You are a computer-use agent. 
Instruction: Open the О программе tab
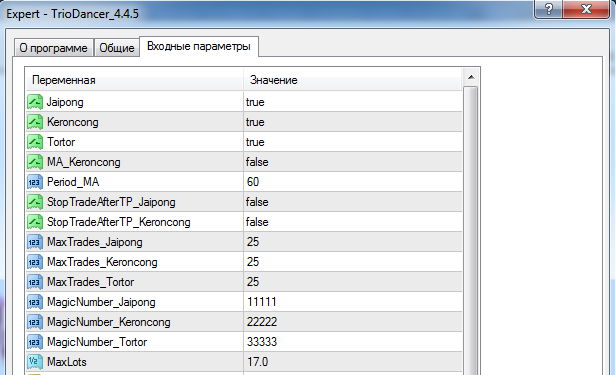[53, 48]
